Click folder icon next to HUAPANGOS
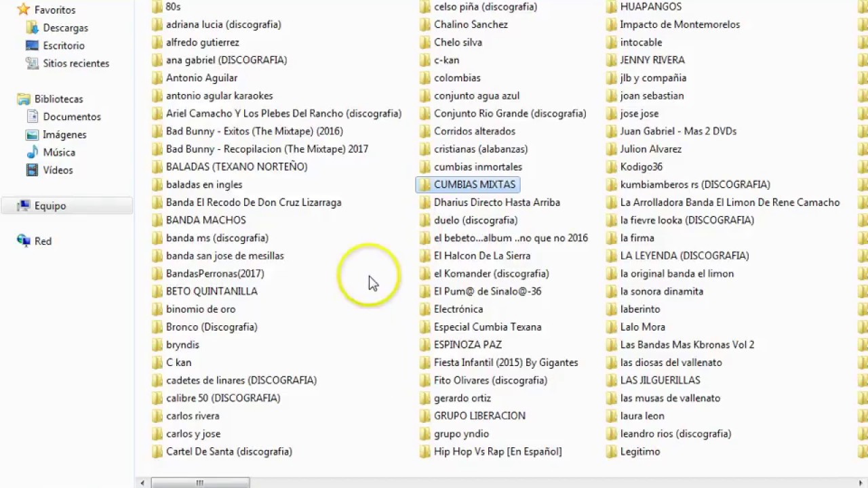The height and width of the screenshot is (488, 868). click(x=611, y=7)
